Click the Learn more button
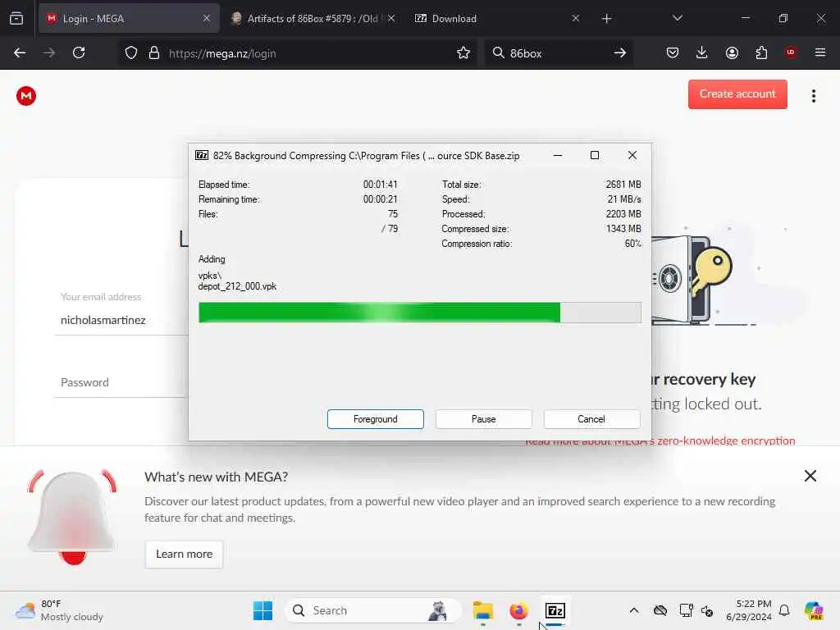Screen dimensions: 840x630 tap(184, 555)
